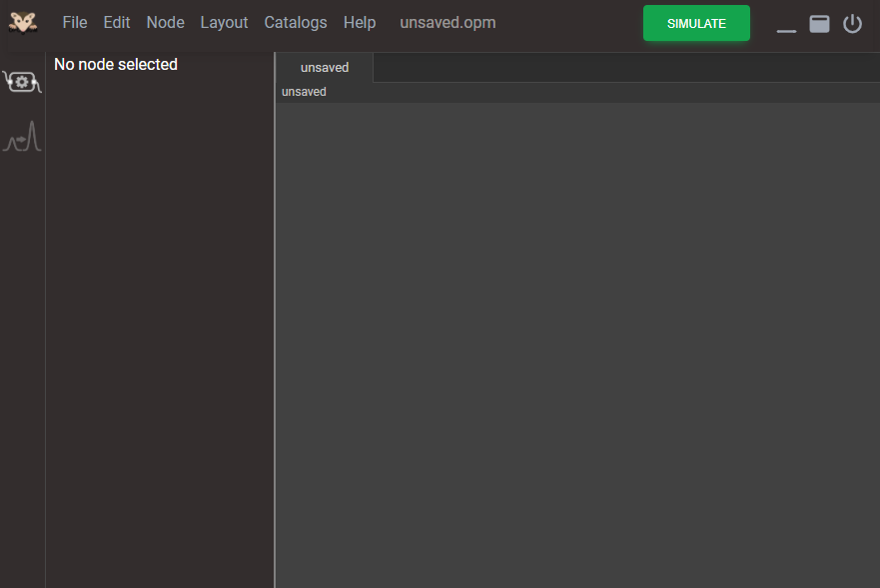This screenshot has width=880, height=588.
Task: Minimize the application window
Action: pyautogui.click(x=786, y=30)
